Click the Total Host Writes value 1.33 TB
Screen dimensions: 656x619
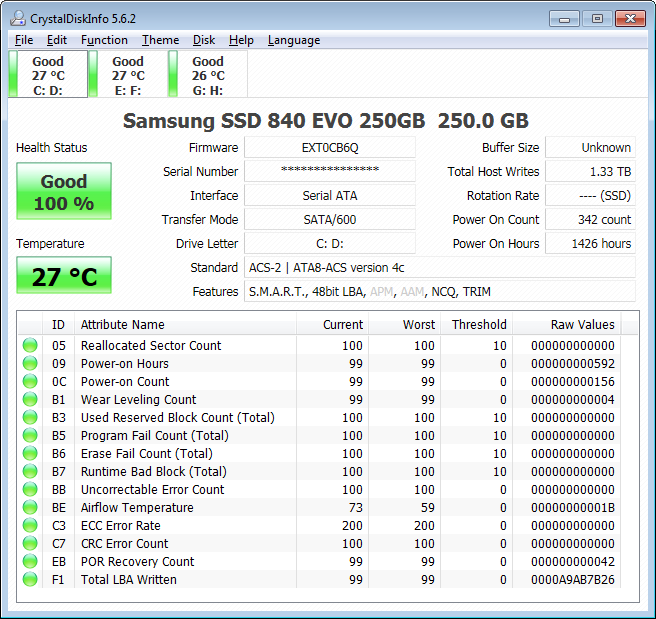click(x=590, y=171)
